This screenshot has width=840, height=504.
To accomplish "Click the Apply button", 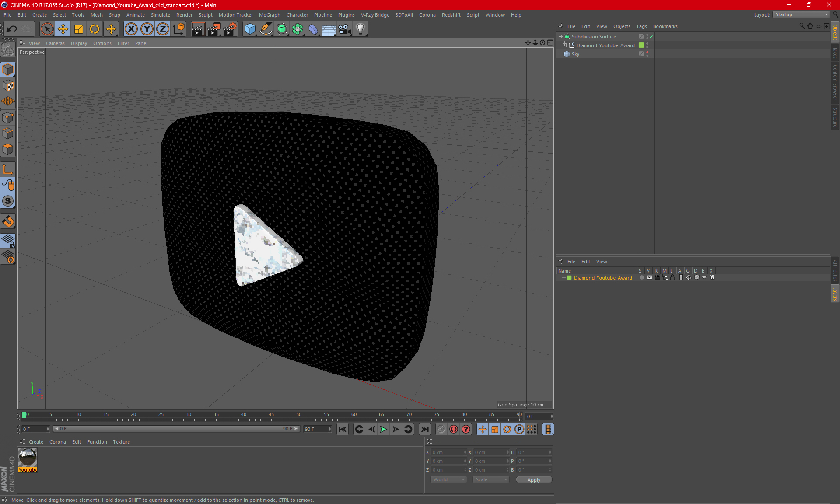I will [534, 480].
